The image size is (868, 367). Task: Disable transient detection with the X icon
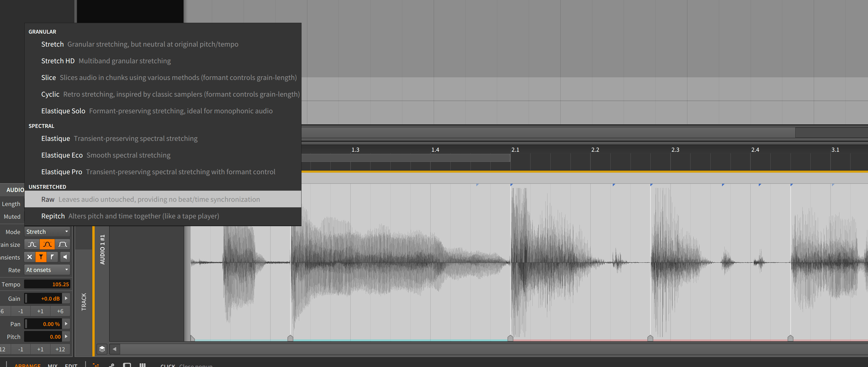pos(29,257)
